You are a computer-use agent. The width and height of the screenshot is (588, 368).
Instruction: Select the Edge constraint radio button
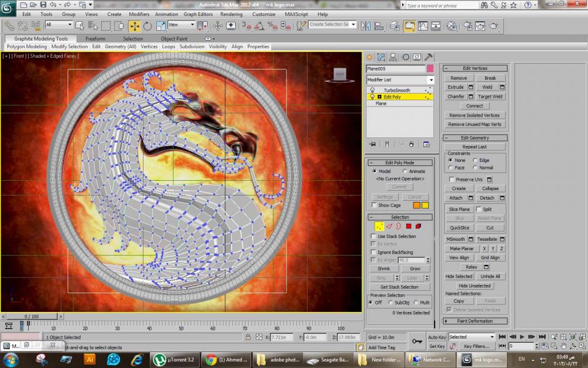point(475,160)
